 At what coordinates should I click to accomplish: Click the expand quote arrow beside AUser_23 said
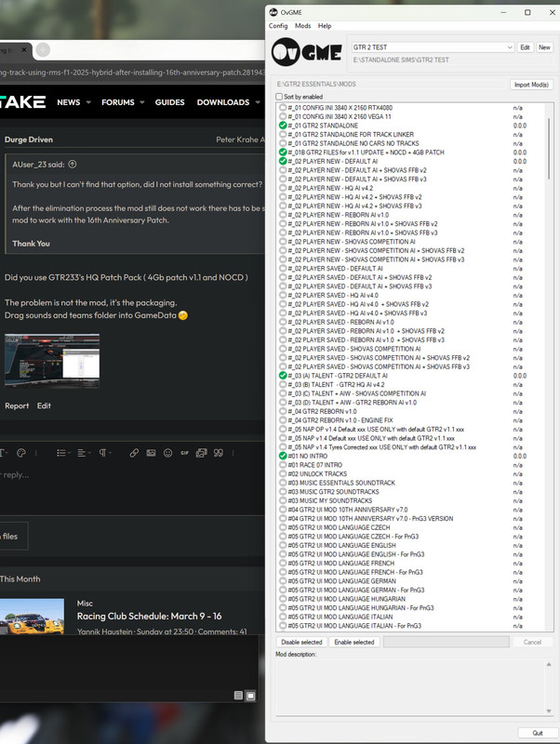pyautogui.click(x=73, y=165)
